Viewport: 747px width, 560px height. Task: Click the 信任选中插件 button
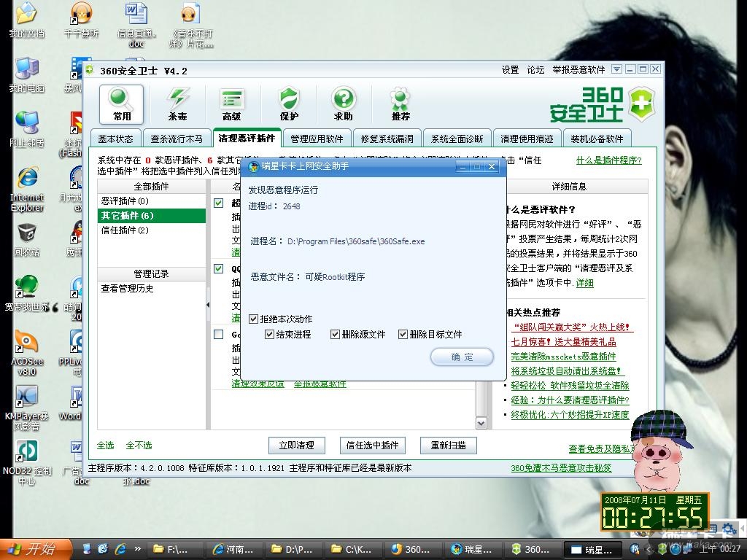[x=372, y=446]
